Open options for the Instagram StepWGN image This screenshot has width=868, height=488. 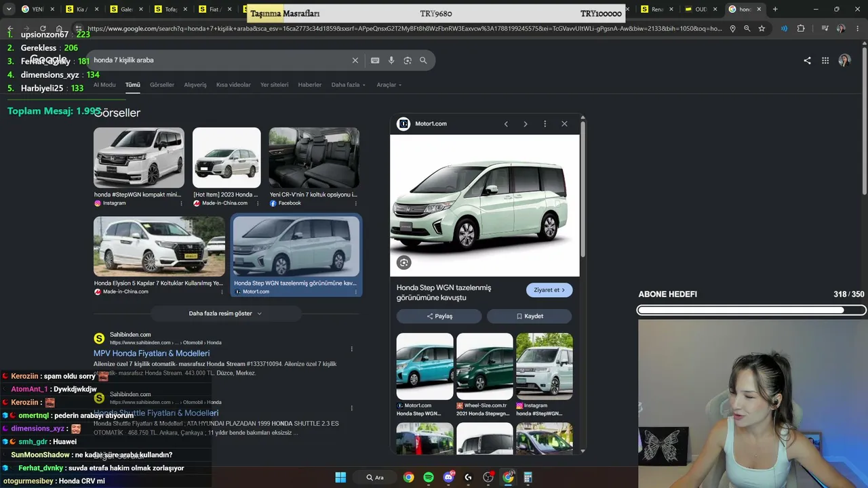pyautogui.click(x=181, y=203)
